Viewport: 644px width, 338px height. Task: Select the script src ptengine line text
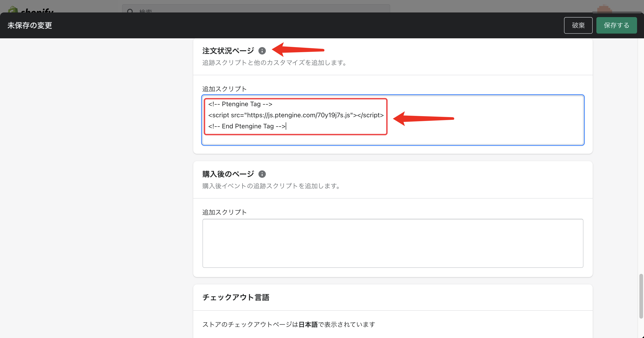[296, 115]
